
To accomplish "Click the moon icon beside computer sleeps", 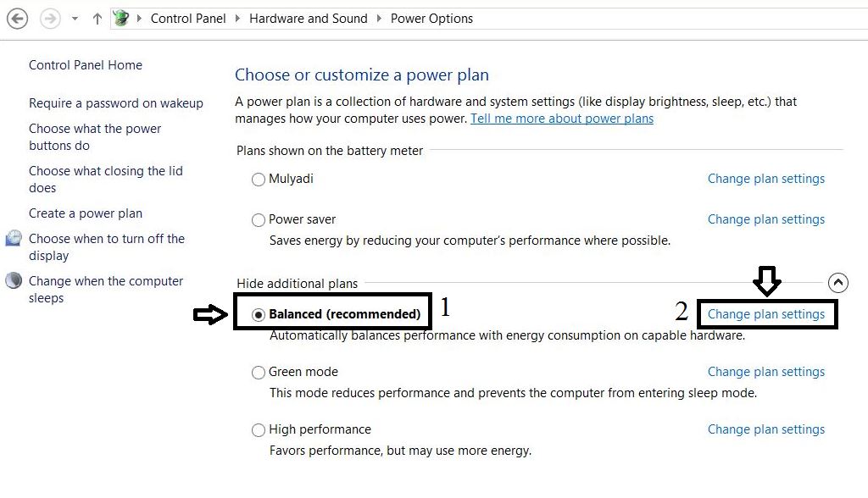I will click(x=14, y=281).
